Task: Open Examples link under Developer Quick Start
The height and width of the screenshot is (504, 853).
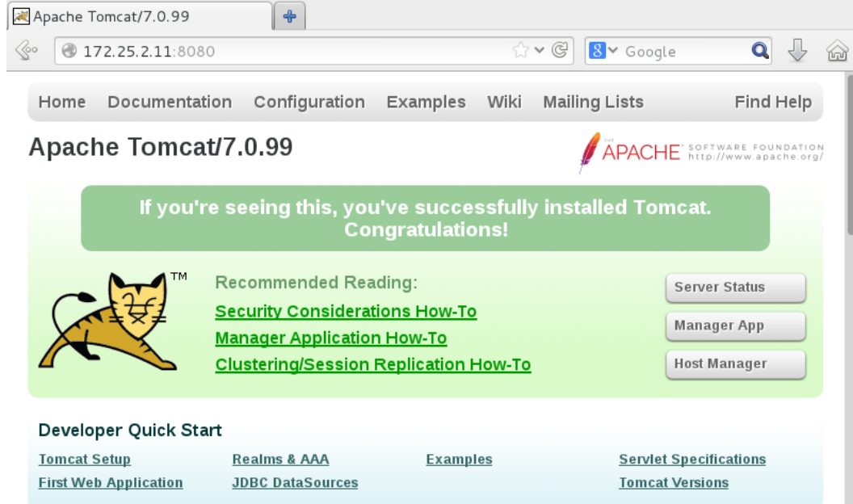Action: point(459,460)
